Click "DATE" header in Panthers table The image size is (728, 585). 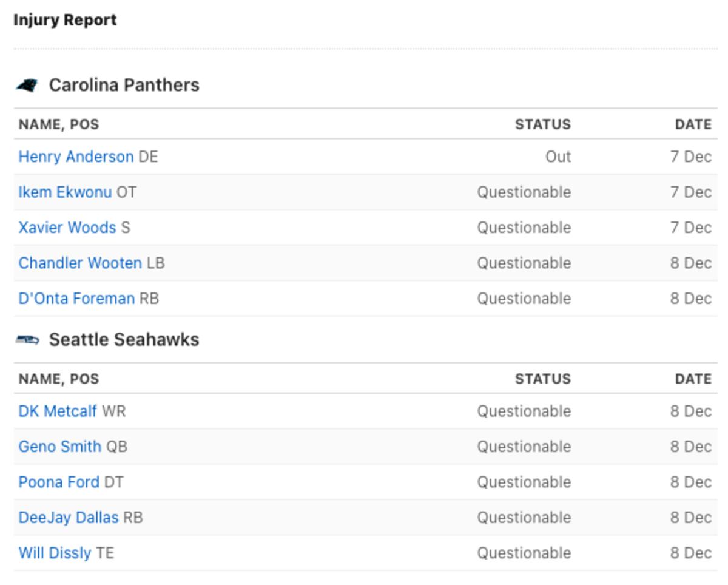693,124
